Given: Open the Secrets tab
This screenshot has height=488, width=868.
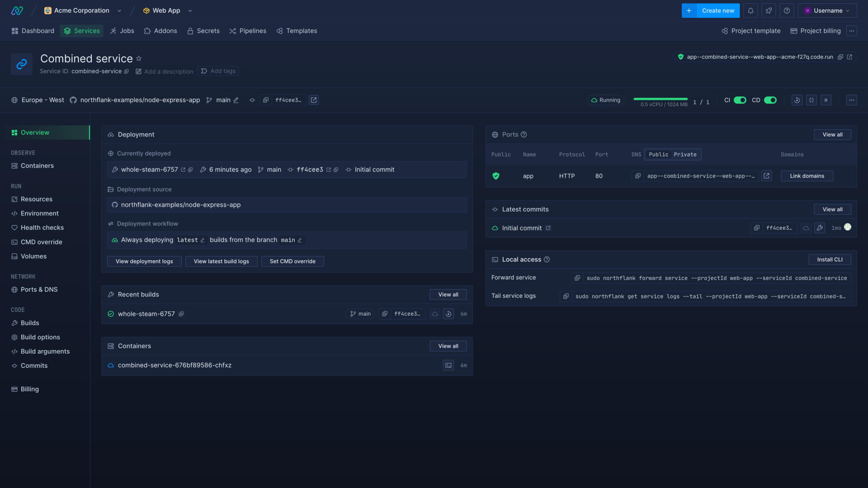Looking at the screenshot, I should pyautogui.click(x=203, y=31).
